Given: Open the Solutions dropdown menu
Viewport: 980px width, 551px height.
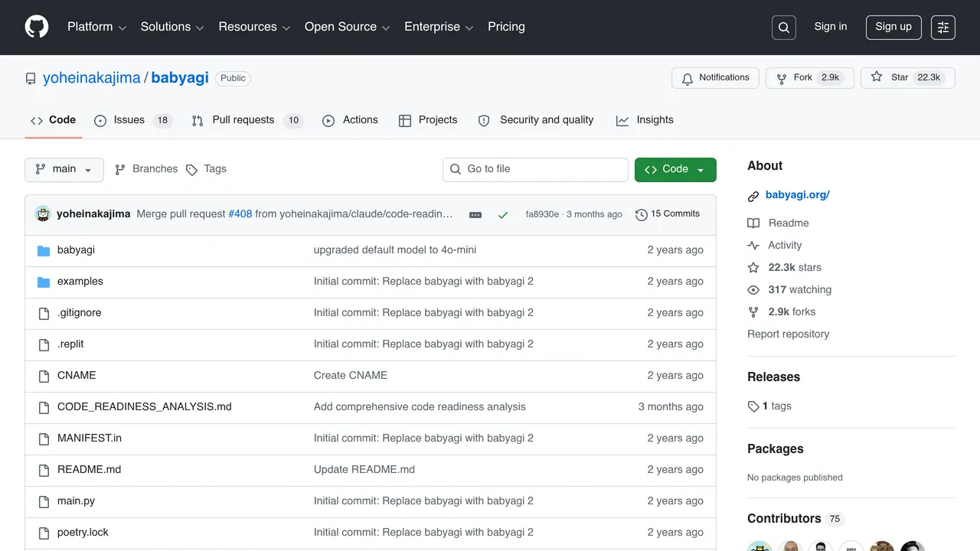Looking at the screenshot, I should coord(172,27).
